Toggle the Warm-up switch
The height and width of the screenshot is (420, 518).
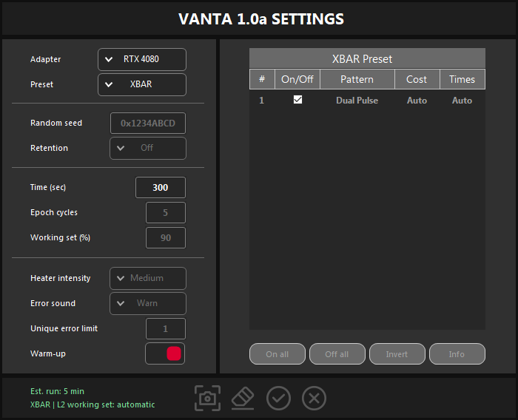(x=165, y=353)
